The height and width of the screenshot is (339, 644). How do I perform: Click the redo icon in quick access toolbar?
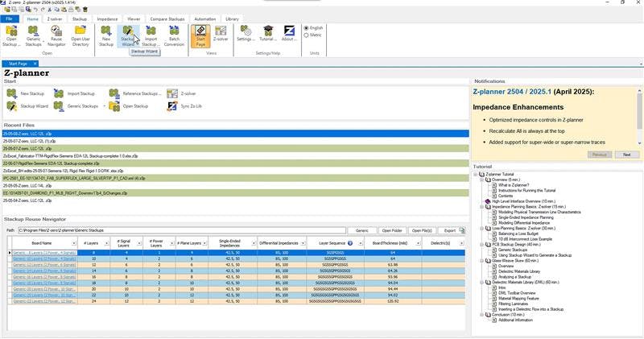43,10
